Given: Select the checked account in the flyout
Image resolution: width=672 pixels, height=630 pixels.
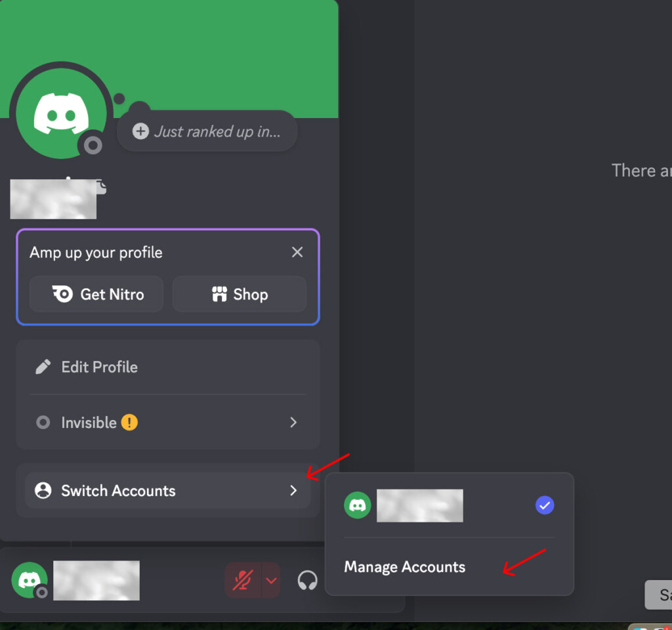Looking at the screenshot, I should tap(449, 505).
